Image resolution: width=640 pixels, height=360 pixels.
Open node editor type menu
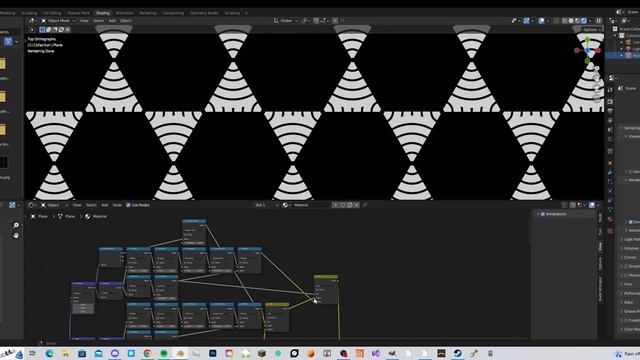coord(32,205)
